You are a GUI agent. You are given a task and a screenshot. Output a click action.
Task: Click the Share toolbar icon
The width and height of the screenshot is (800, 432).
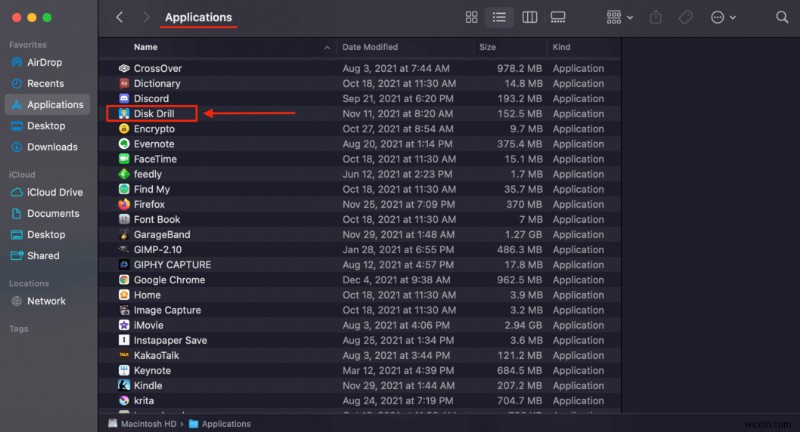tap(656, 17)
